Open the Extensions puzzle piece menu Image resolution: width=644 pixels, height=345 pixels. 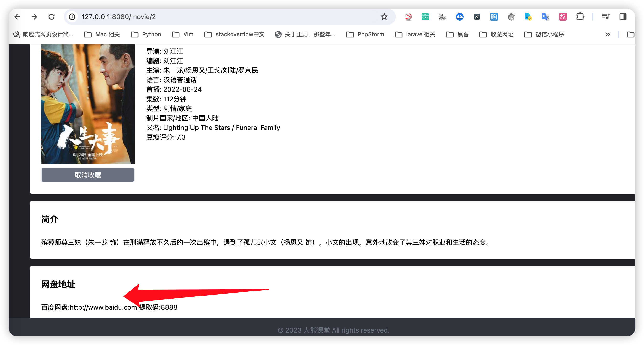pos(580,17)
